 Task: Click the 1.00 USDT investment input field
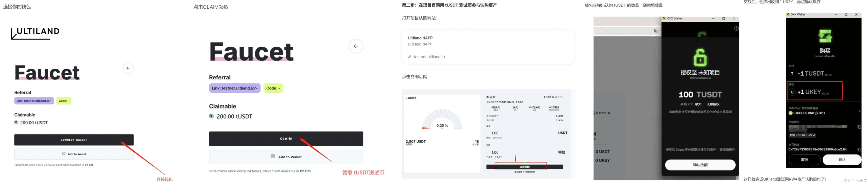[495, 133]
